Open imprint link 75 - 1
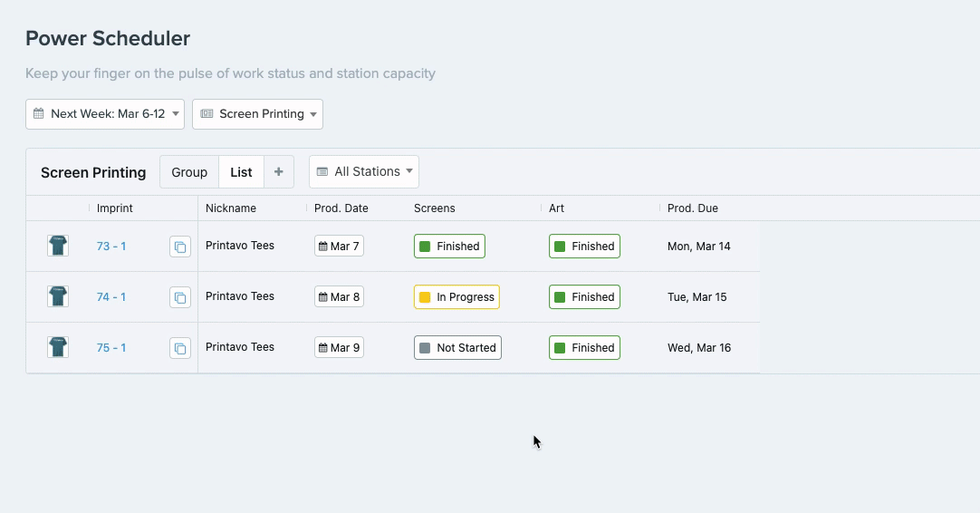 click(x=111, y=348)
